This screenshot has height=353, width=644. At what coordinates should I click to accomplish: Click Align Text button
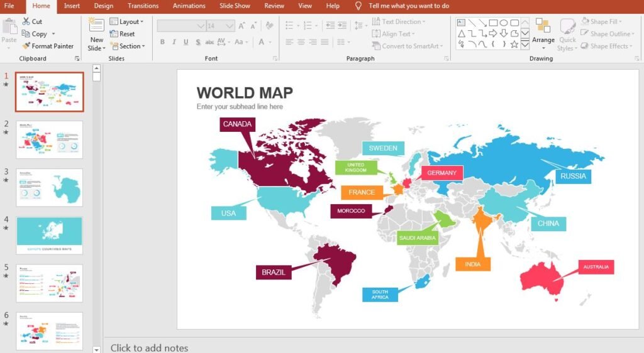tap(394, 34)
